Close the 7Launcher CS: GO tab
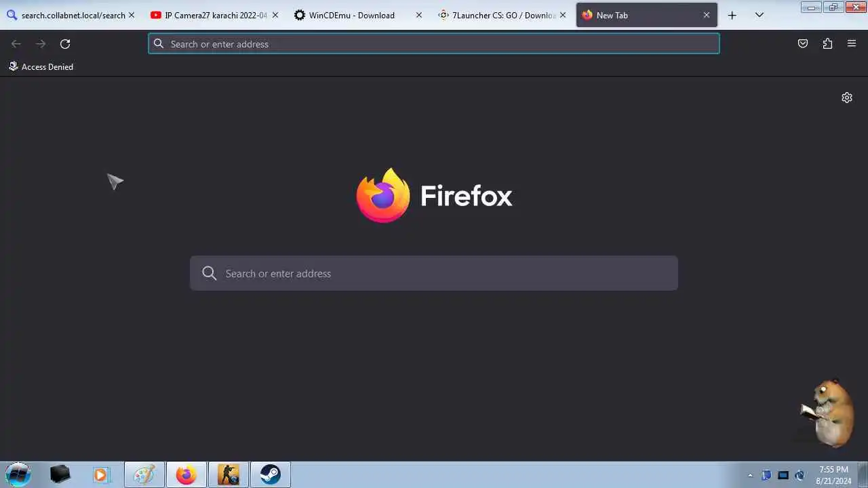868x488 pixels. coord(563,15)
